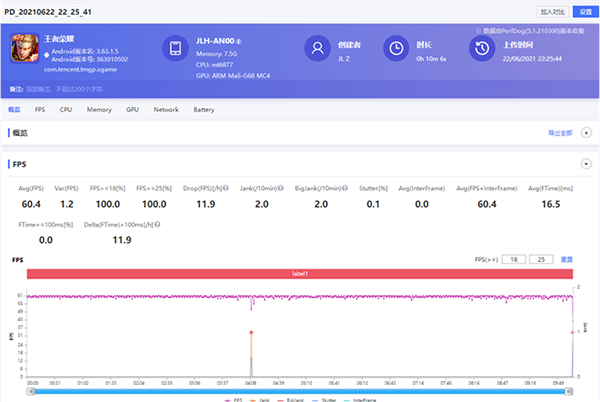Switch to the CPU tab

pyautogui.click(x=65, y=109)
